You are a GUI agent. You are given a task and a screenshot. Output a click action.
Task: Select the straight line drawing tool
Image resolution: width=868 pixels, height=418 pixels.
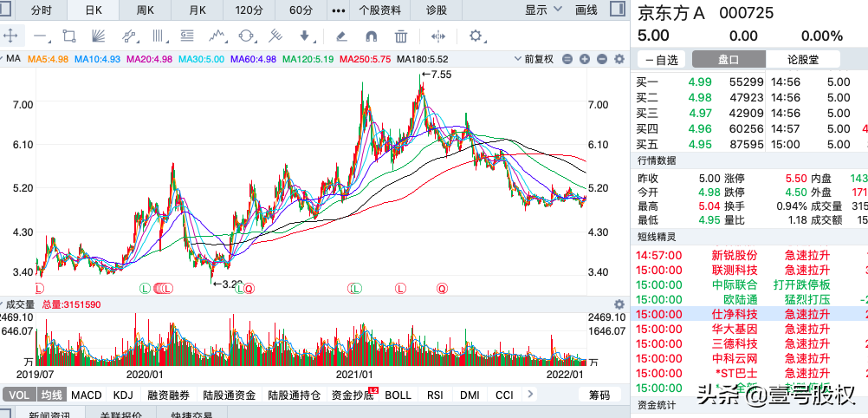[x=42, y=36]
